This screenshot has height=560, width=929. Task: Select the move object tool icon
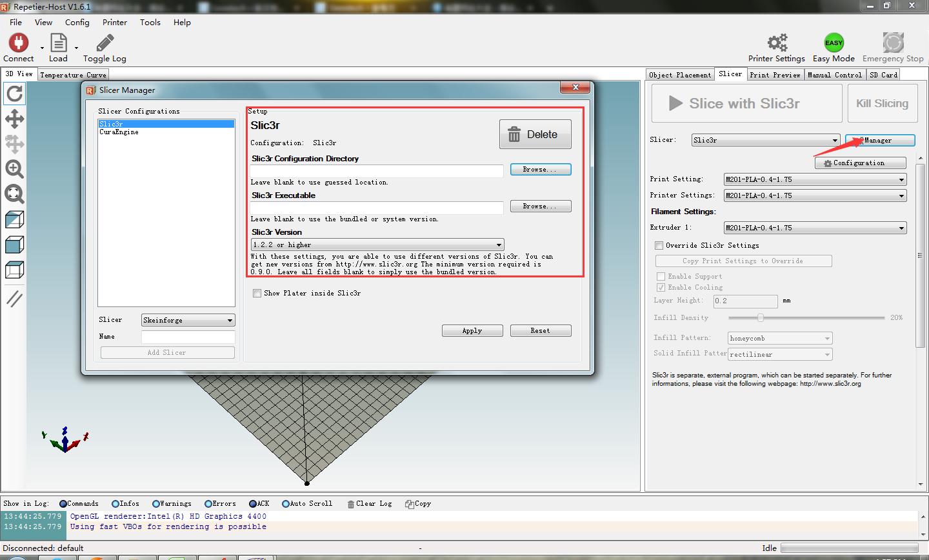click(x=14, y=143)
